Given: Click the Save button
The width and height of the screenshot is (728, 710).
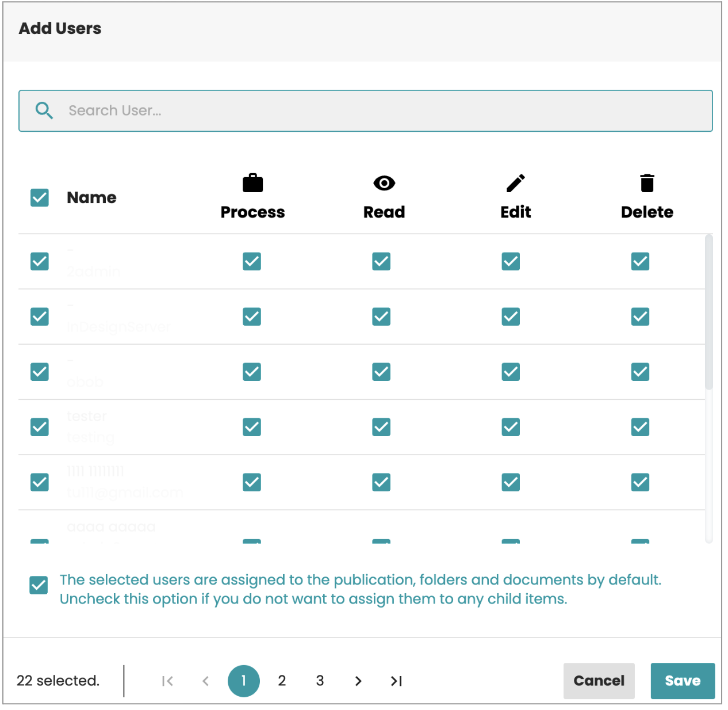Looking at the screenshot, I should [x=683, y=681].
